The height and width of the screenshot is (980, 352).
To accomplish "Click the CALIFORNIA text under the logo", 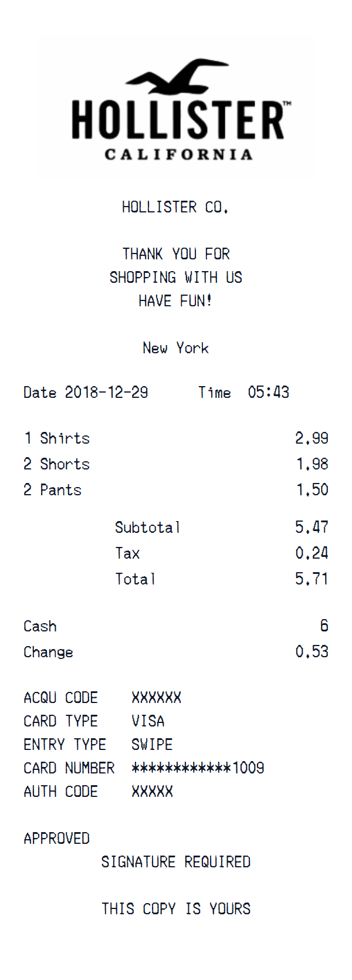I will pos(178,154).
